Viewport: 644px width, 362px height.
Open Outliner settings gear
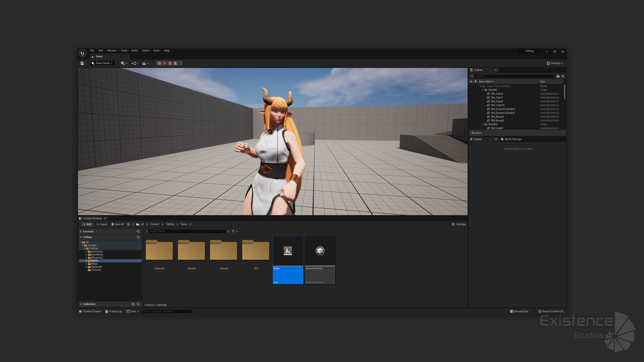tap(563, 76)
